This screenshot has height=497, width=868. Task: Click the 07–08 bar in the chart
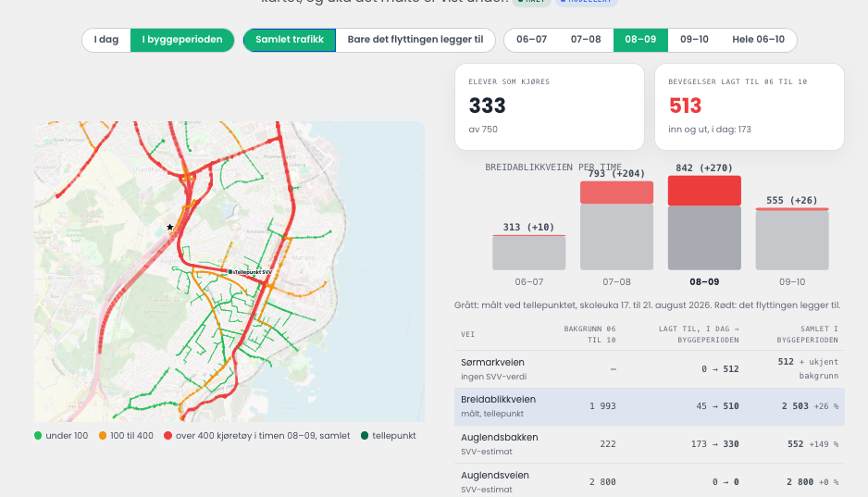pos(616,225)
